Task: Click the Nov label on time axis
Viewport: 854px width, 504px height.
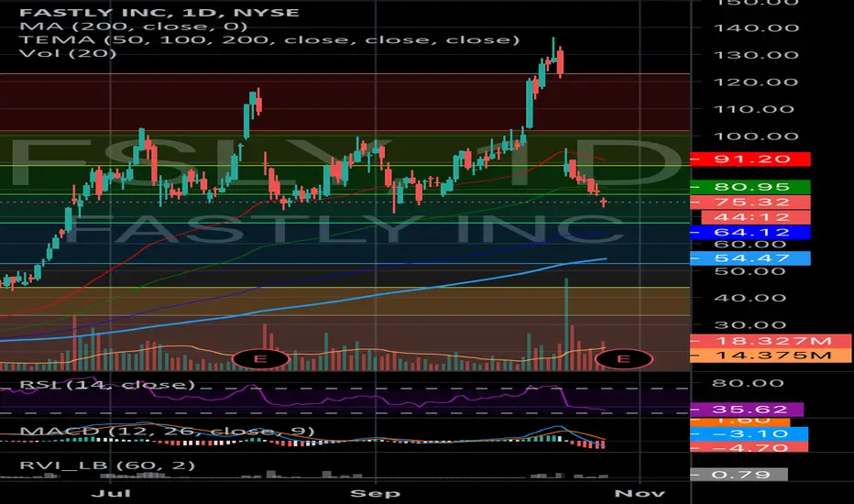Action: [640, 494]
